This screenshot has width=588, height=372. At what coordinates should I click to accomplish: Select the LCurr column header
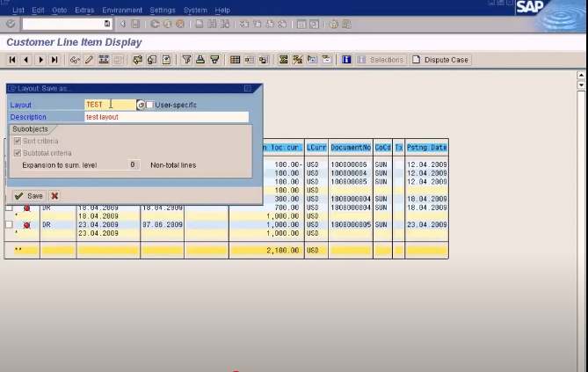[x=316, y=148]
